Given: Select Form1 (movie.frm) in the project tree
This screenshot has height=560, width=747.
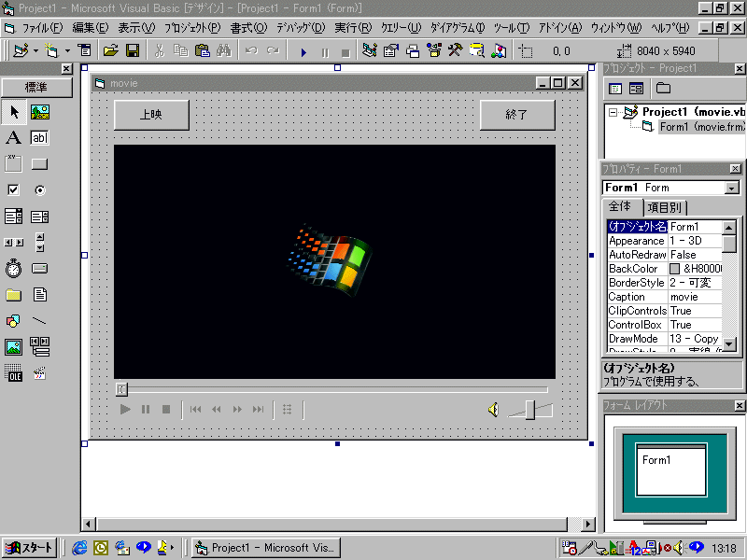Looking at the screenshot, I should 701,127.
